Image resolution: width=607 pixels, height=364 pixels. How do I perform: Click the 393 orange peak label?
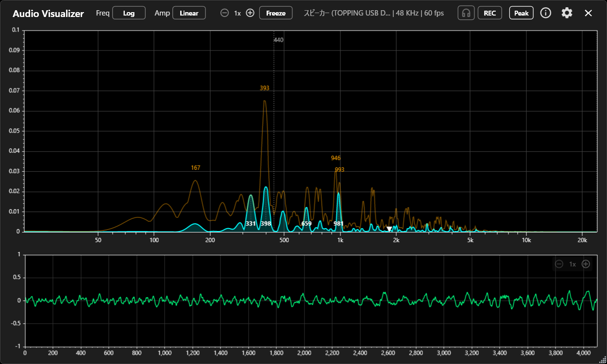pyautogui.click(x=264, y=88)
